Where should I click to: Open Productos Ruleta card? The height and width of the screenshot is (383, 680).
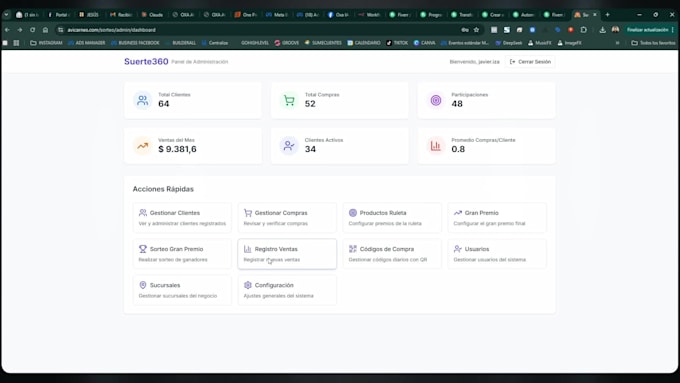pos(392,218)
